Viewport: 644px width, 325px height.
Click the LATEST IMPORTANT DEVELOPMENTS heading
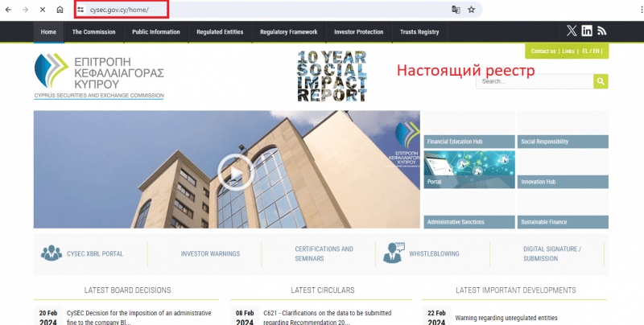click(x=516, y=290)
